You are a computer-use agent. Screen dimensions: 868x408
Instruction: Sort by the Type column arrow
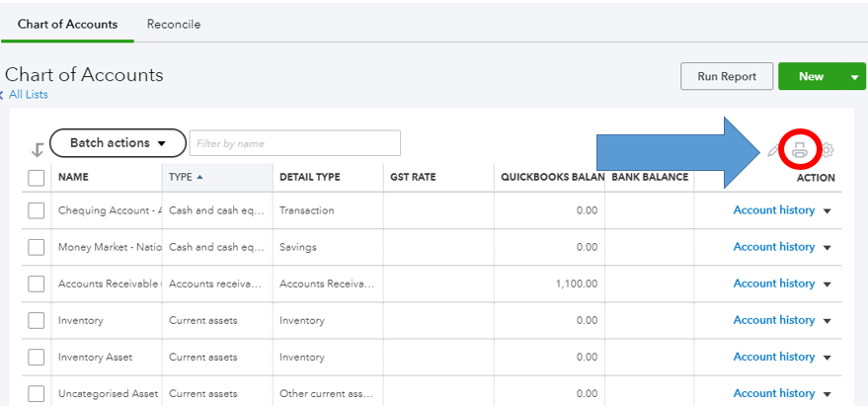tap(200, 178)
